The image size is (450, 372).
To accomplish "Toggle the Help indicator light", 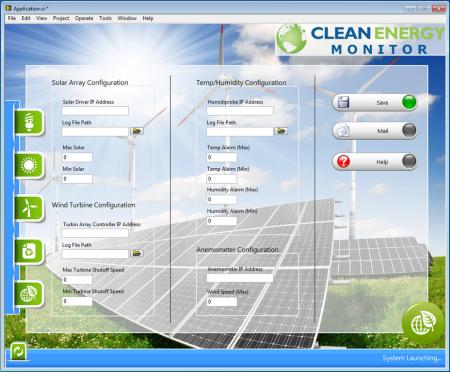I will tap(409, 162).
